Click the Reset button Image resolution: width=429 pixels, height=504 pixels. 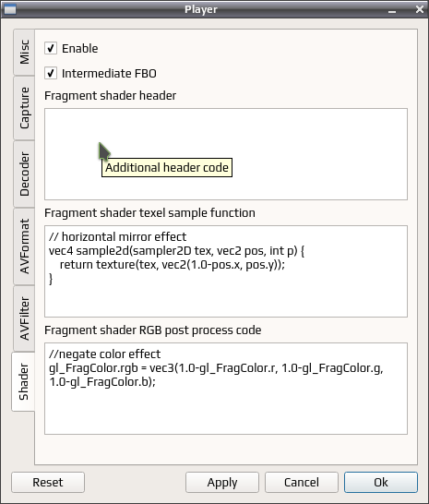(x=48, y=482)
